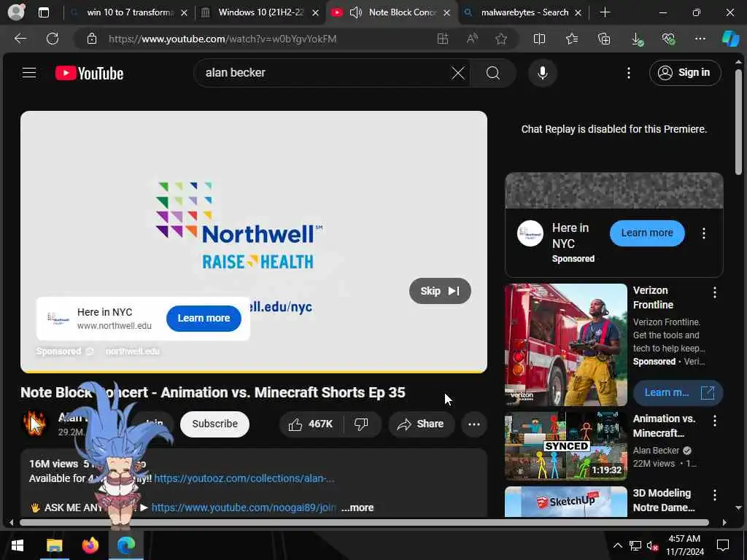Like the video with thumbs up
The width and height of the screenshot is (747, 560).
[x=311, y=424]
